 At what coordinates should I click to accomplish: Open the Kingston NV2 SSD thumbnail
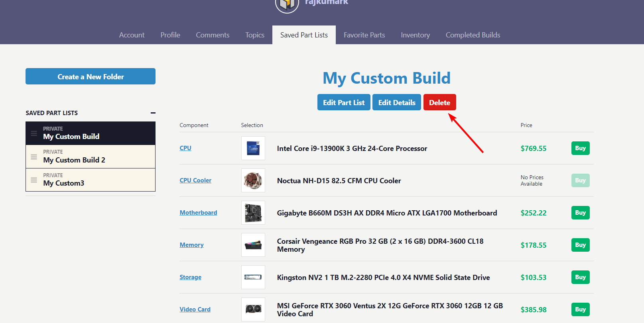pyautogui.click(x=253, y=277)
